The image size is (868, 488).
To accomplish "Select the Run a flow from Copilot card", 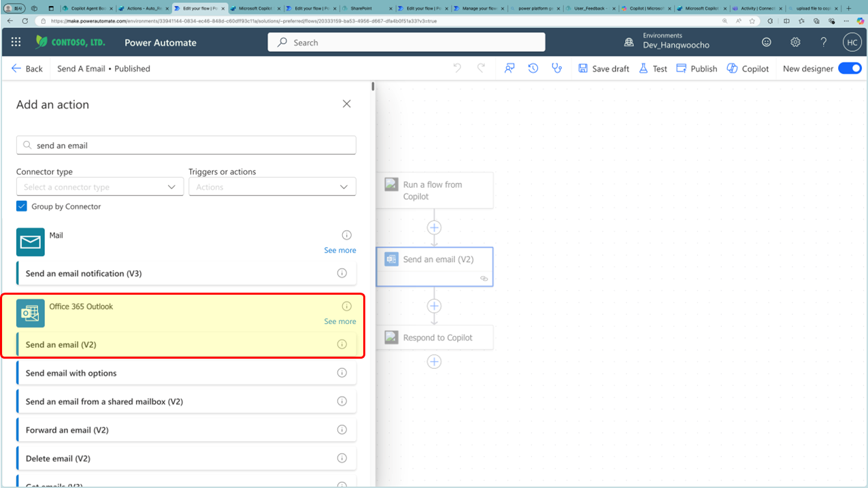I will point(435,190).
